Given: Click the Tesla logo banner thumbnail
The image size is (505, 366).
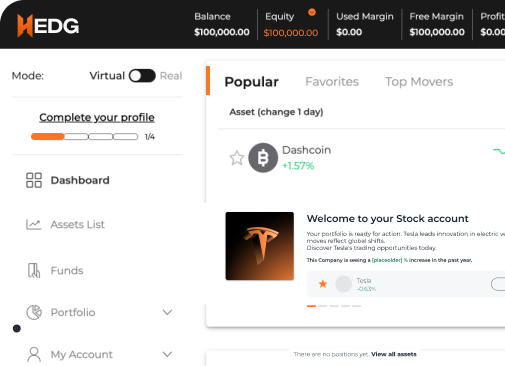Looking at the screenshot, I should pos(260,246).
